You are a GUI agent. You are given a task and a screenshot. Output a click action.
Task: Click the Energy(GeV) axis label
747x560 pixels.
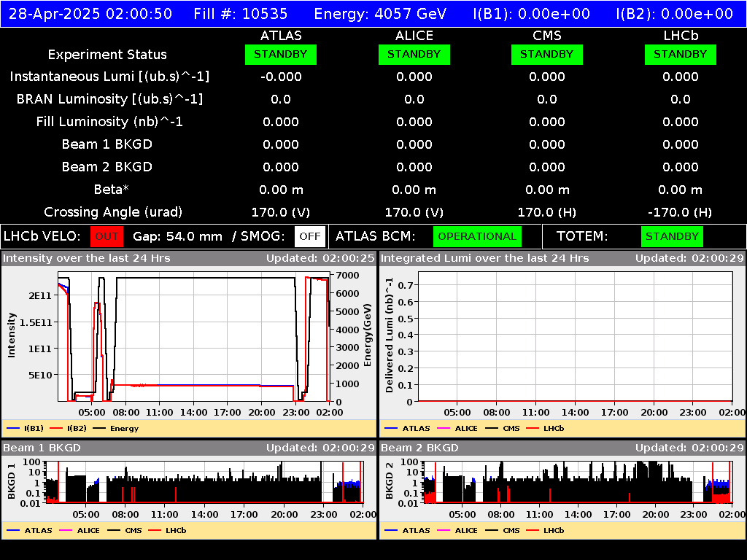point(368,335)
